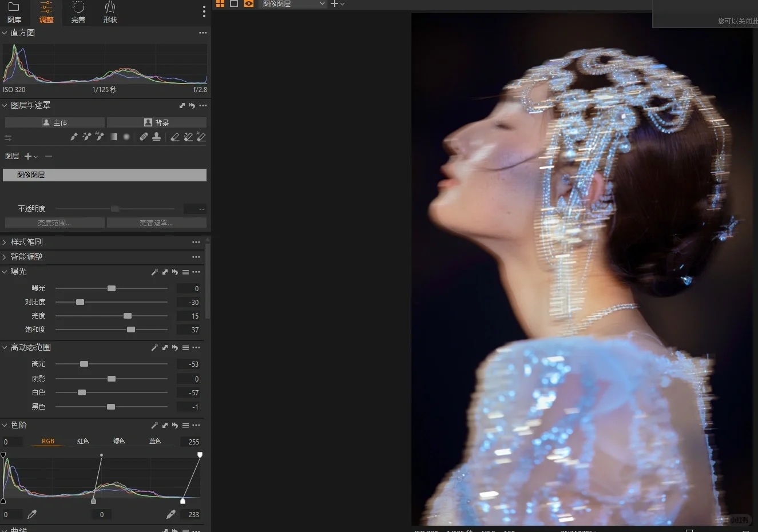
Task: Open the 图像图层 layer dropdown in top toolbar
Action: [293, 3]
